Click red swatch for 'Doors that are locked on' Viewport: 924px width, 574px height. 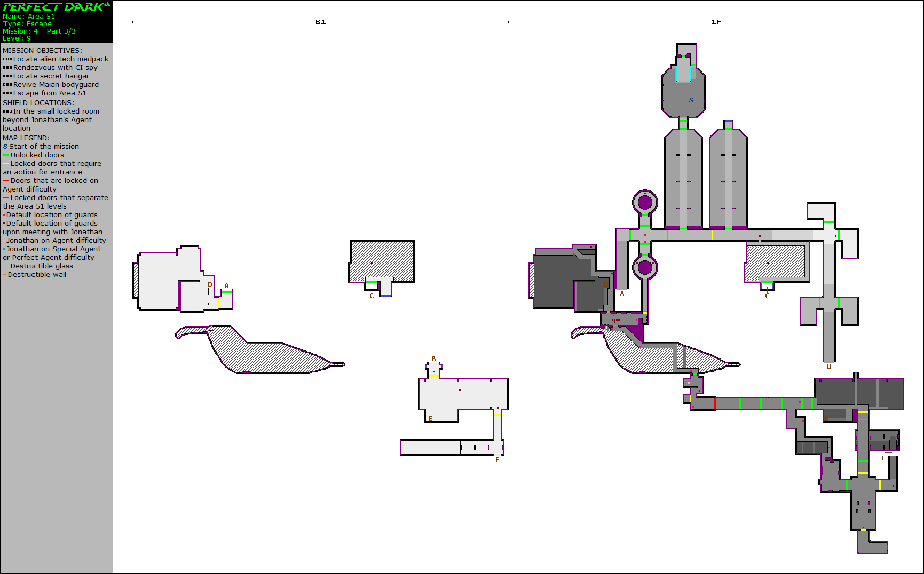[6, 181]
